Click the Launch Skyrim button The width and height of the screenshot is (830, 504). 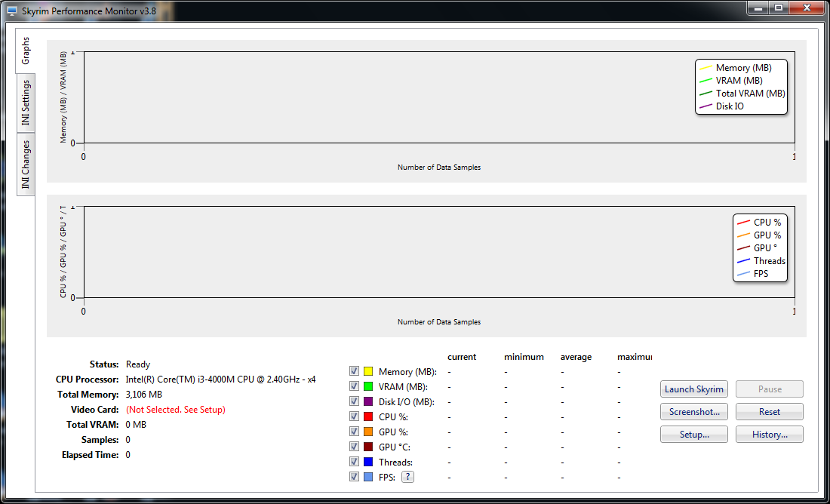tap(694, 389)
